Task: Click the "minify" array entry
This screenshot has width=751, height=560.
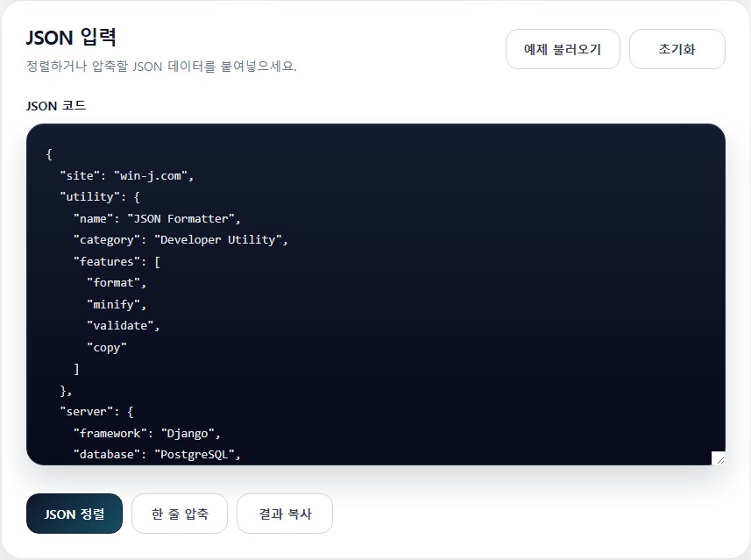Action: [x=117, y=304]
